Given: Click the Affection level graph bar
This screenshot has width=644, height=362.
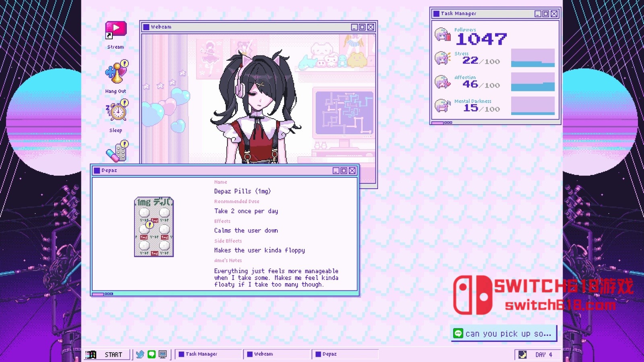Looking at the screenshot, I should pyautogui.click(x=533, y=82).
